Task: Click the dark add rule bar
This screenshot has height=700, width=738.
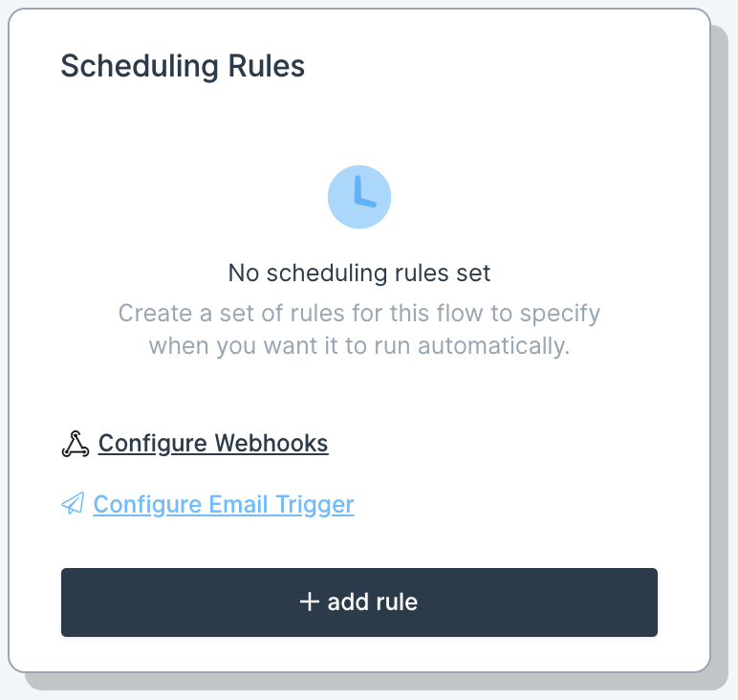Action: click(359, 602)
